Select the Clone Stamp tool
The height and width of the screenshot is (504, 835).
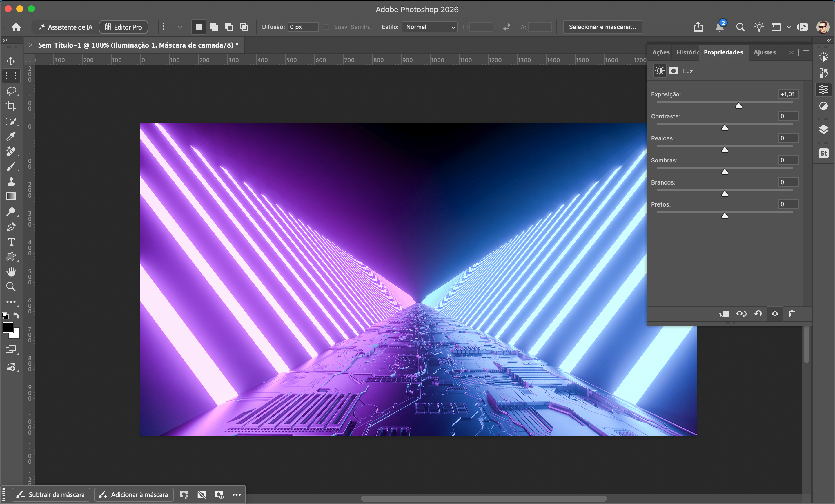tap(11, 181)
